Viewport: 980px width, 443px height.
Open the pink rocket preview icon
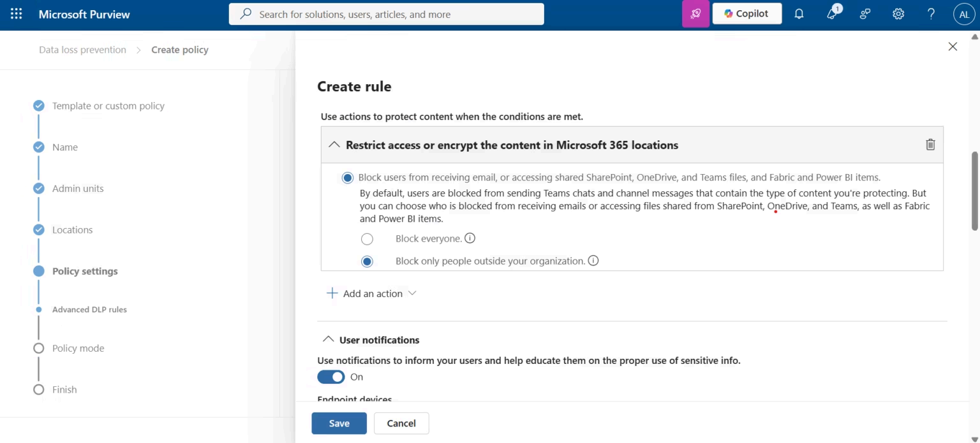coord(695,13)
